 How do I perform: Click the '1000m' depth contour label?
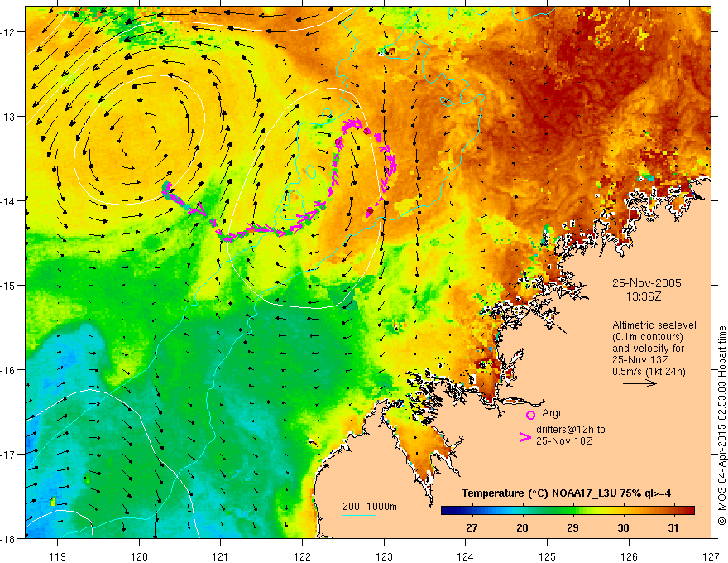(x=381, y=507)
